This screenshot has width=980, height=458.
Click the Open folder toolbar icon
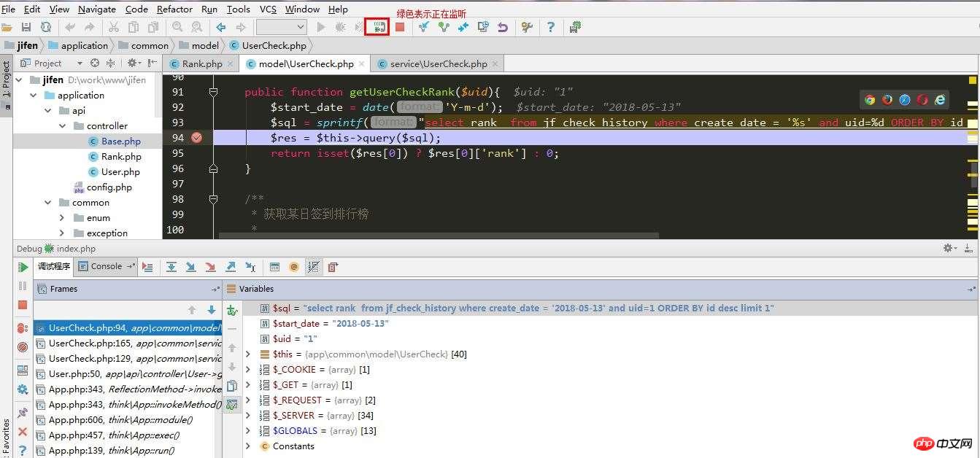coord(7,27)
